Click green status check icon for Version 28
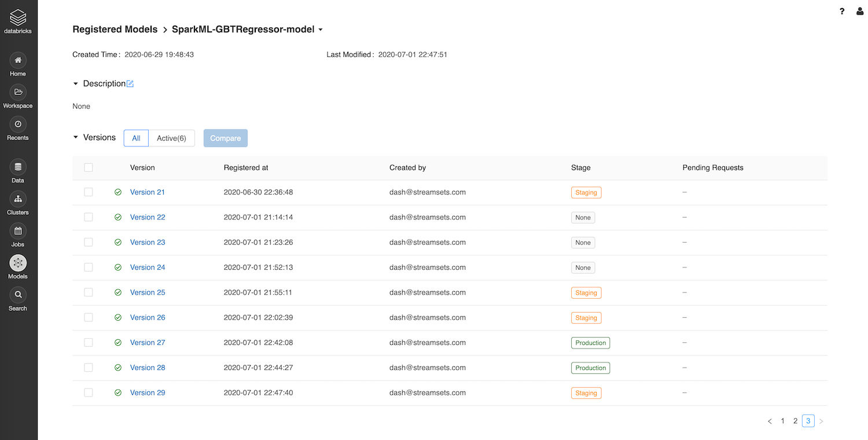This screenshot has width=868, height=440. tap(118, 368)
